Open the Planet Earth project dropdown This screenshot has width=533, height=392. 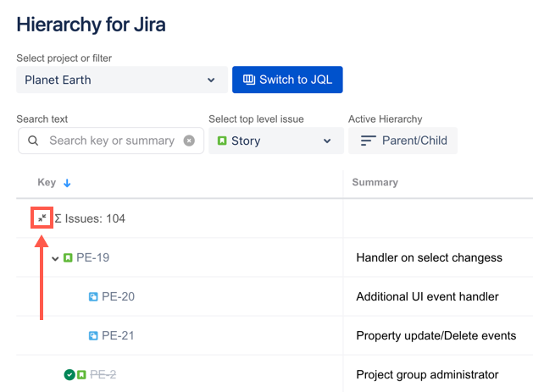click(x=122, y=80)
